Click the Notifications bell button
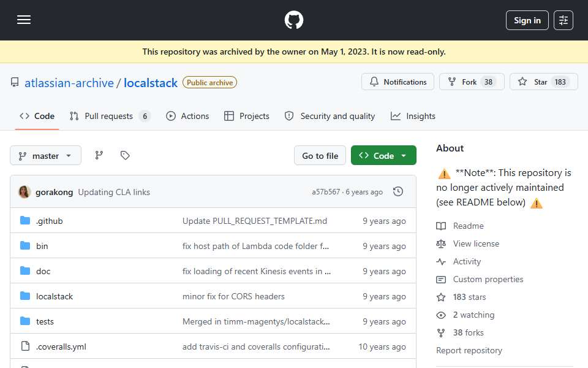588x368 pixels. pyautogui.click(x=398, y=82)
